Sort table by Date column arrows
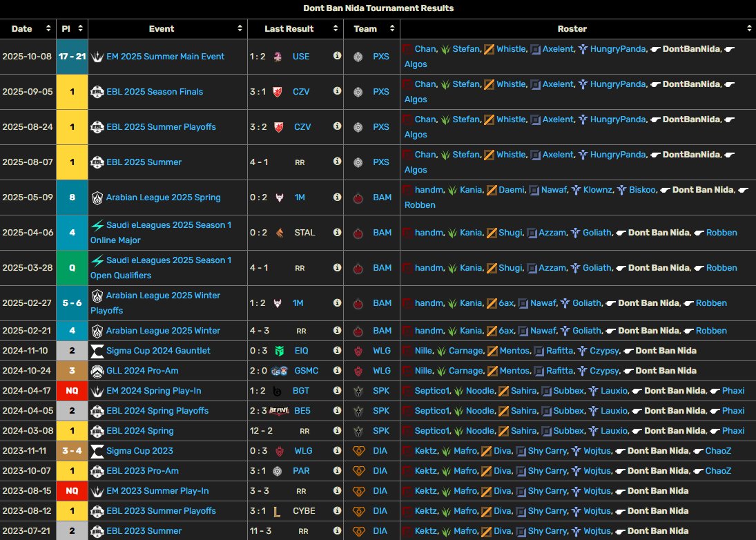The image size is (756, 540). (48, 28)
